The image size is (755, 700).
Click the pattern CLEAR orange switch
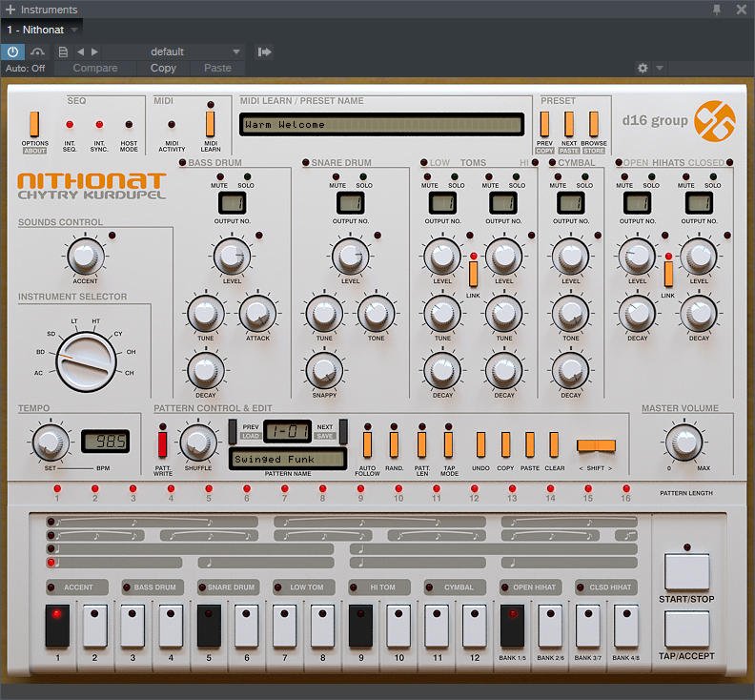pyautogui.click(x=554, y=444)
